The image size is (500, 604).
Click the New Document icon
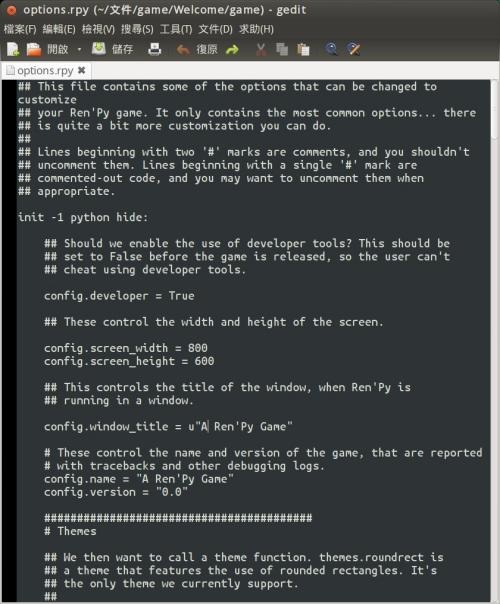(x=13, y=49)
